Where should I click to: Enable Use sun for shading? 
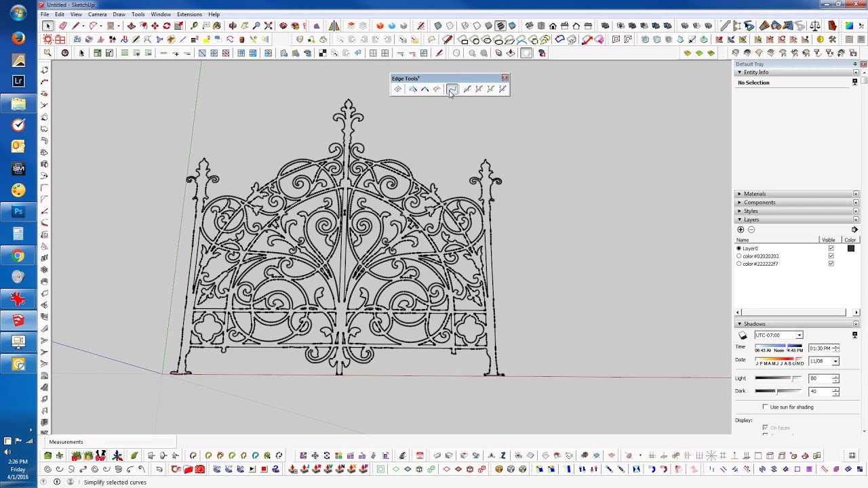[x=766, y=407]
